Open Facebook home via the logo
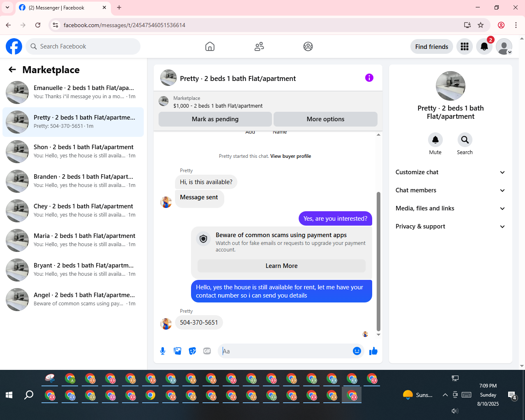Image resolution: width=525 pixels, height=420 pixels. [14, 46]
